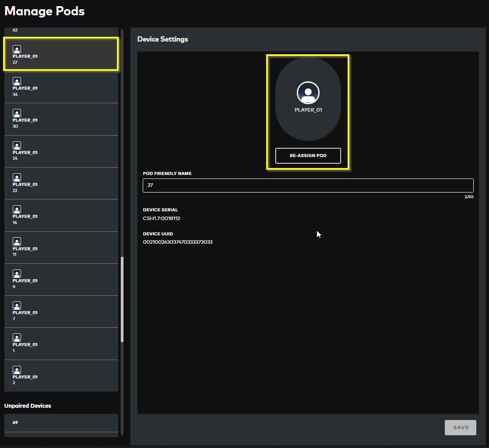Click the player icon of pod 34
The image size is (489, 448).
click(17, 81)
